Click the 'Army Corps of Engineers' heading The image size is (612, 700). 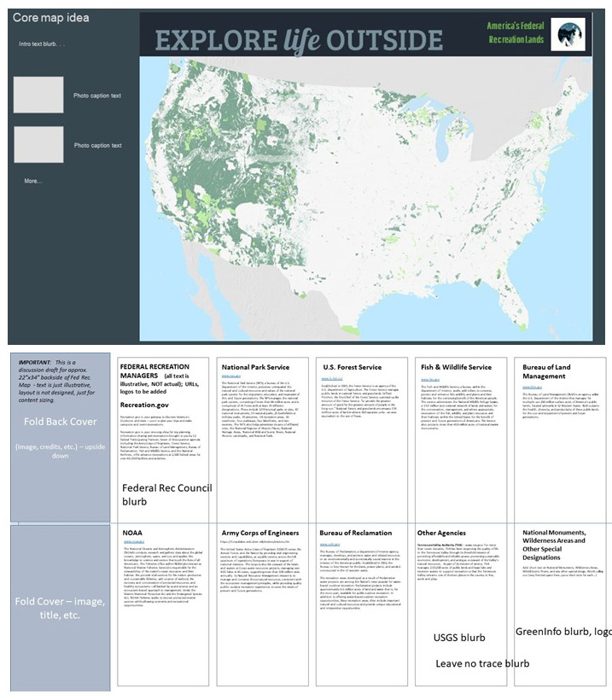click(x=260, y=533)
